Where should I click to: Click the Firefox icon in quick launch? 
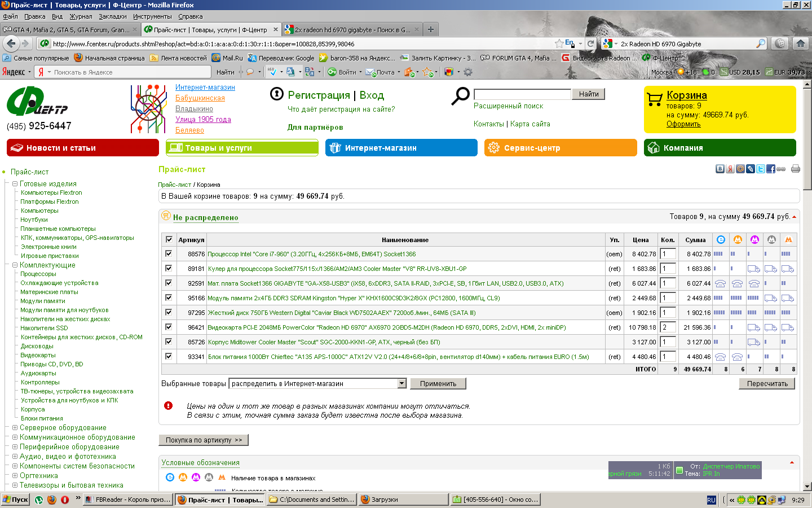click(52, 500)
